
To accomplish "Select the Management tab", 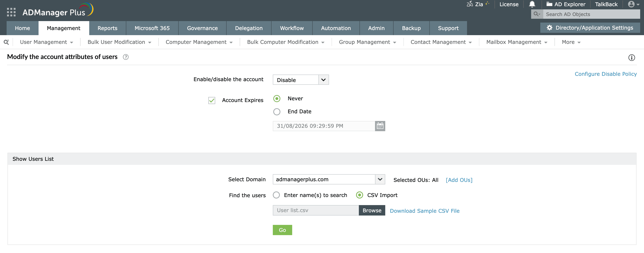I will (64, 28).
